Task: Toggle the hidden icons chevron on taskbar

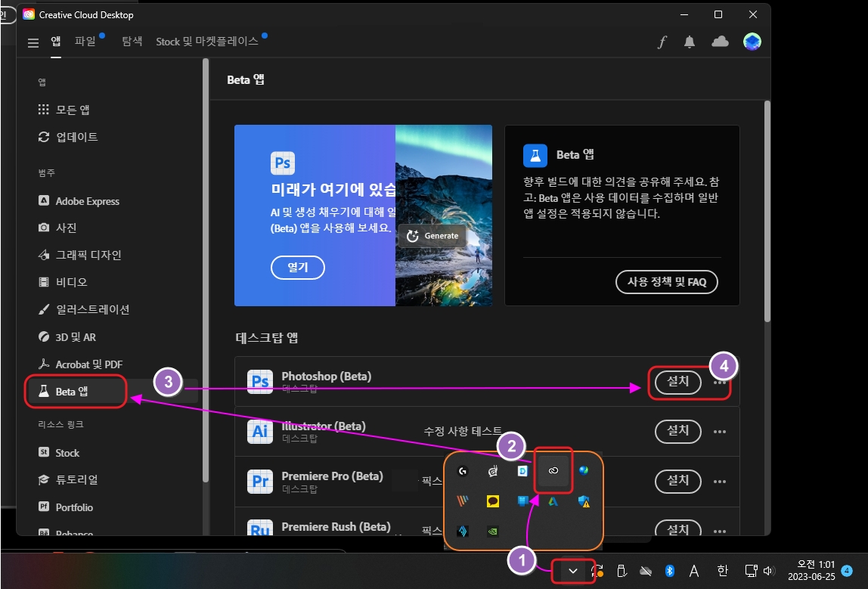Action: (x=573, y=571)
